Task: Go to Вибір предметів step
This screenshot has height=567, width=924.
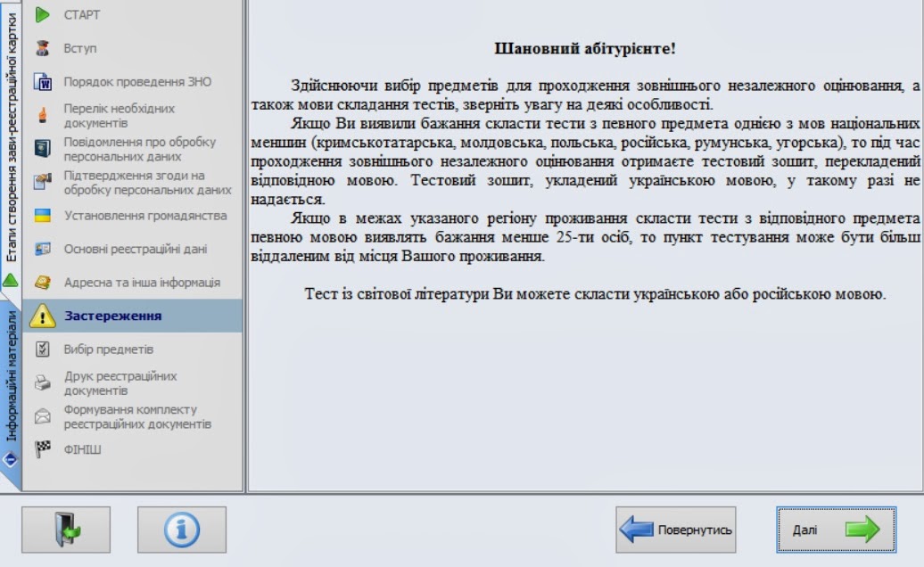Action: tap(133, 349)
